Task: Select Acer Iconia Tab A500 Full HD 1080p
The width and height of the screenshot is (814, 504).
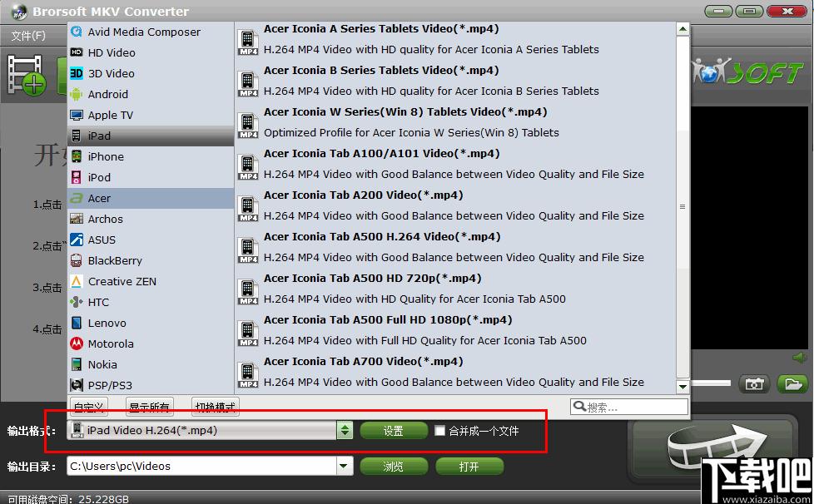Action: [456, 330]
